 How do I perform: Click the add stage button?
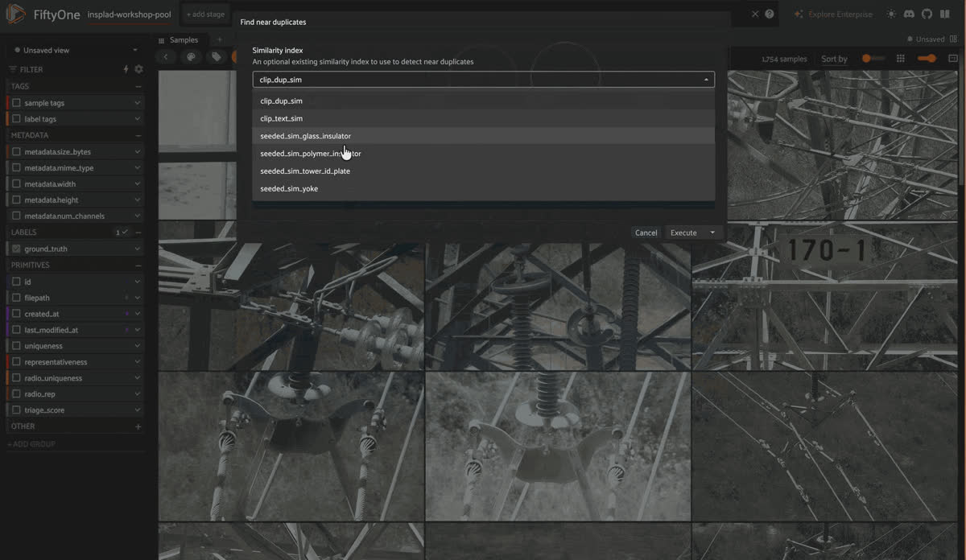click(x=206, y=14)
